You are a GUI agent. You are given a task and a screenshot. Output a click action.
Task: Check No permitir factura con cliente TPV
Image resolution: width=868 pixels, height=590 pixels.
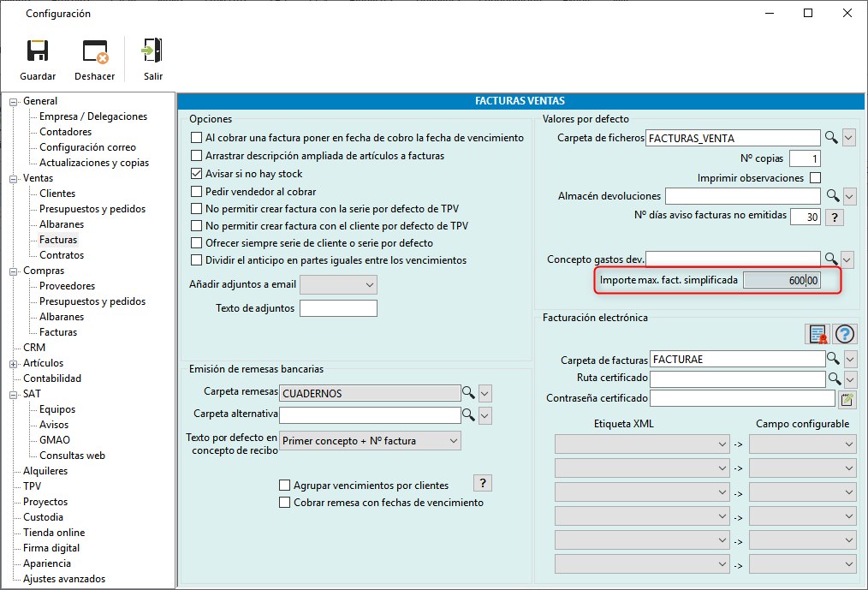coord(197,226)
